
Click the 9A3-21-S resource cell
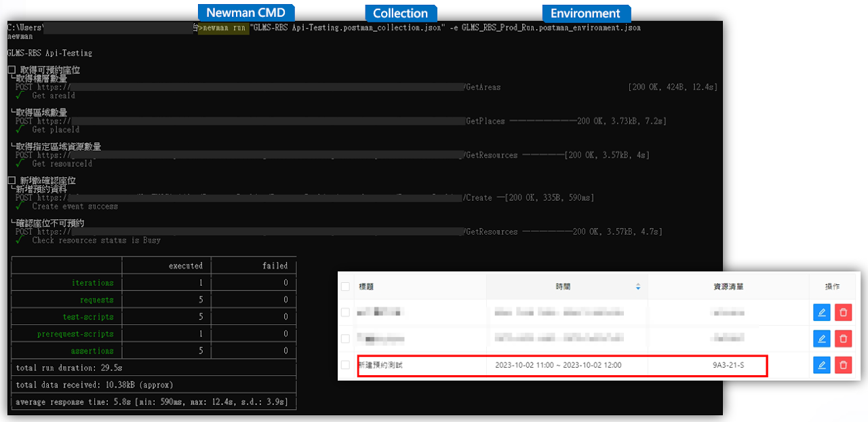[x=728, y=365]
